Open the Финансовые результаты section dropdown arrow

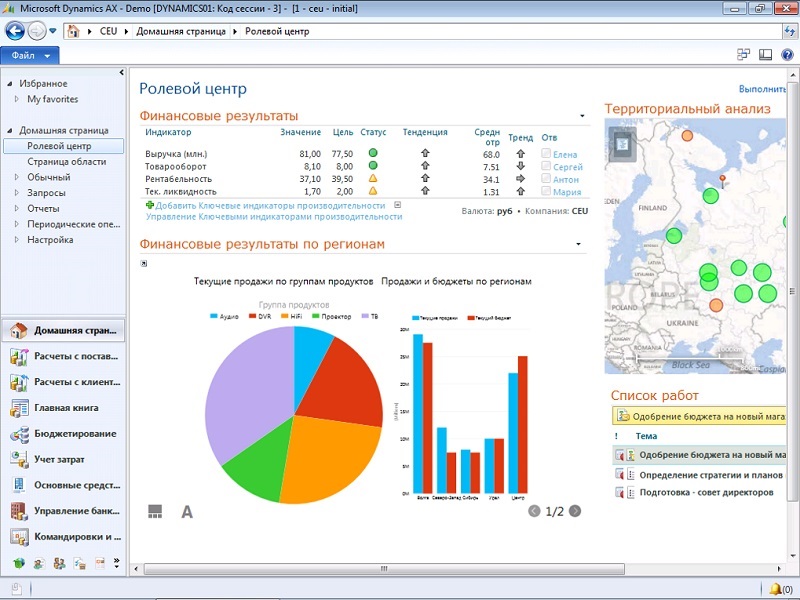pyautogui.click(x=581, y=116)
